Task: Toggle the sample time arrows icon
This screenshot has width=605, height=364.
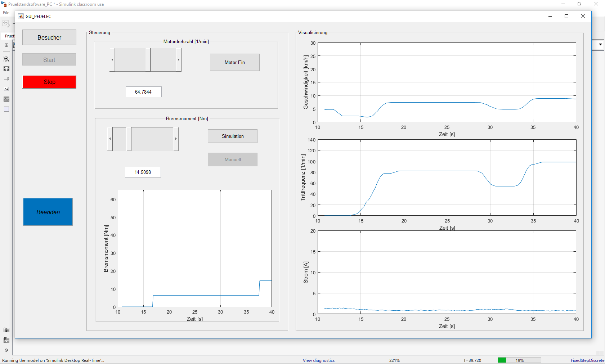Action: click(x=6, y=79)
